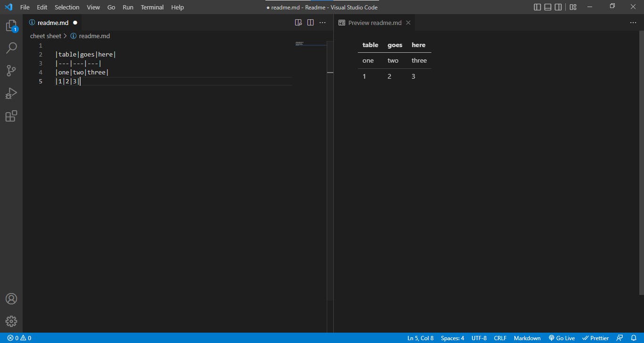Open the Accounts menu icon
Image resolution: width=644 pixels, height=343 pixels.
[11, 299]
